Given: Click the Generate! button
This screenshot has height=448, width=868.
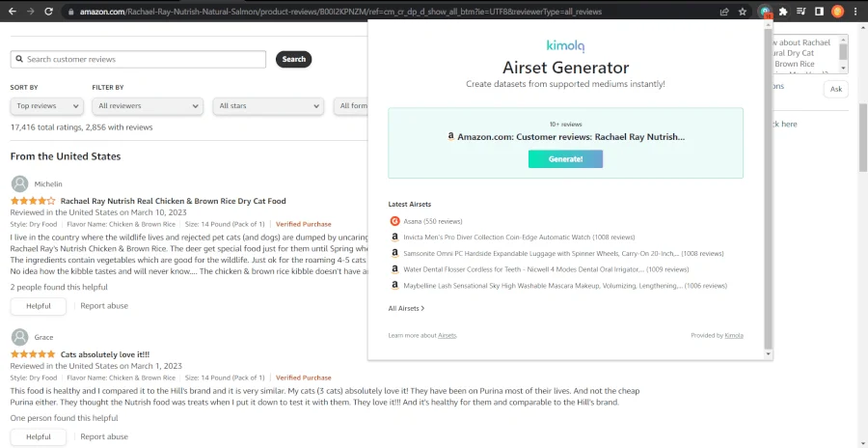Looking at the screenshot, I should [565, 159].
